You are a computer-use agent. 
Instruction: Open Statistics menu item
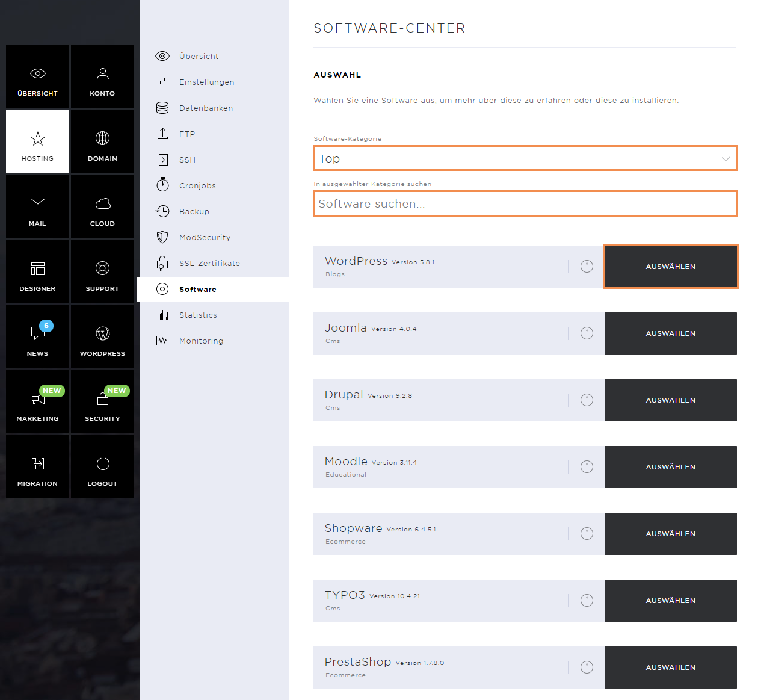(213, 315)
